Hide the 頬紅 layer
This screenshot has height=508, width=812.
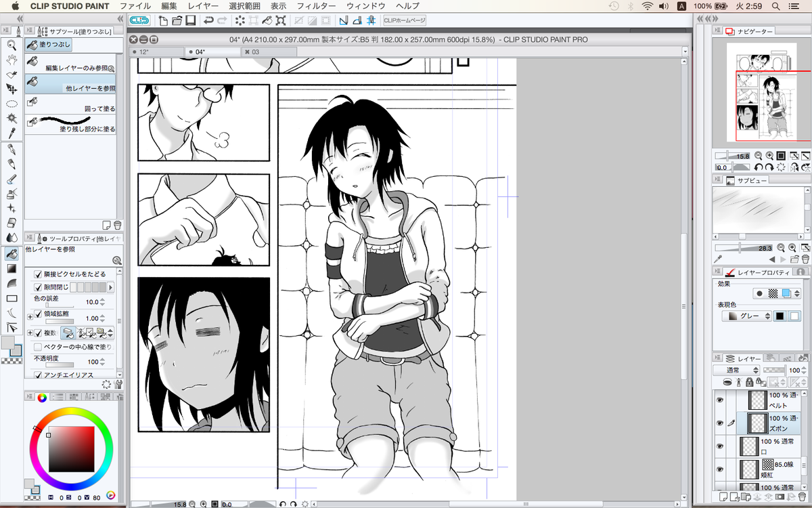(x=720, y=469)
